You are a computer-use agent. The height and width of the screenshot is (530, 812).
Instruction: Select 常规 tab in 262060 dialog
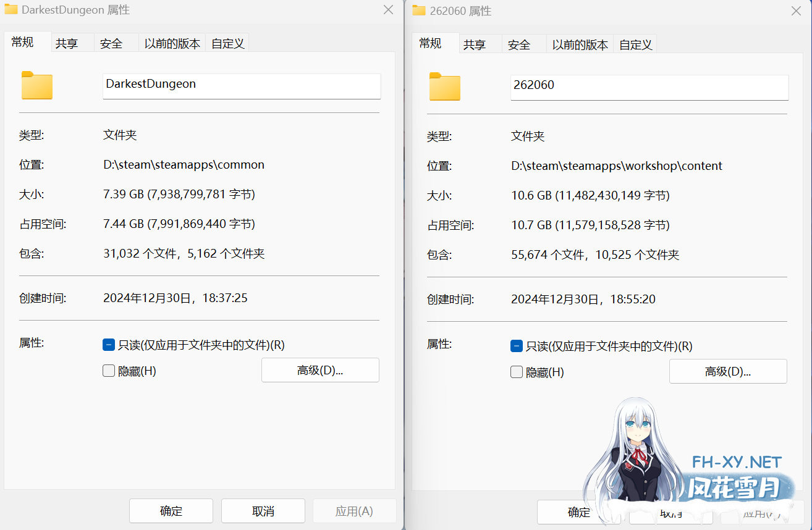pyautogui.click(x=431, y=44)
